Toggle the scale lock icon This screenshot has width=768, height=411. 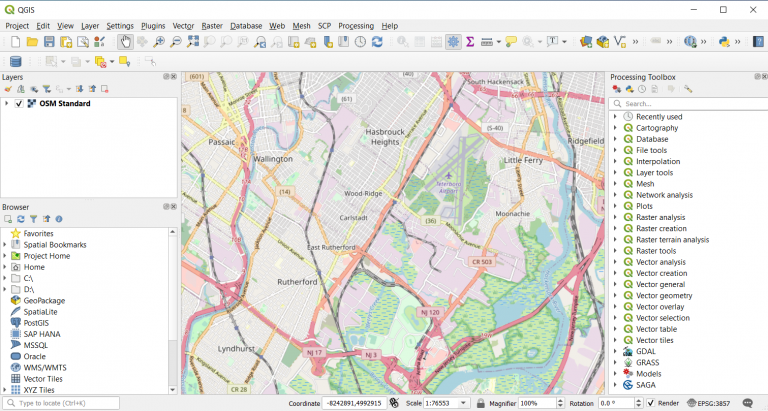point(481,403)
